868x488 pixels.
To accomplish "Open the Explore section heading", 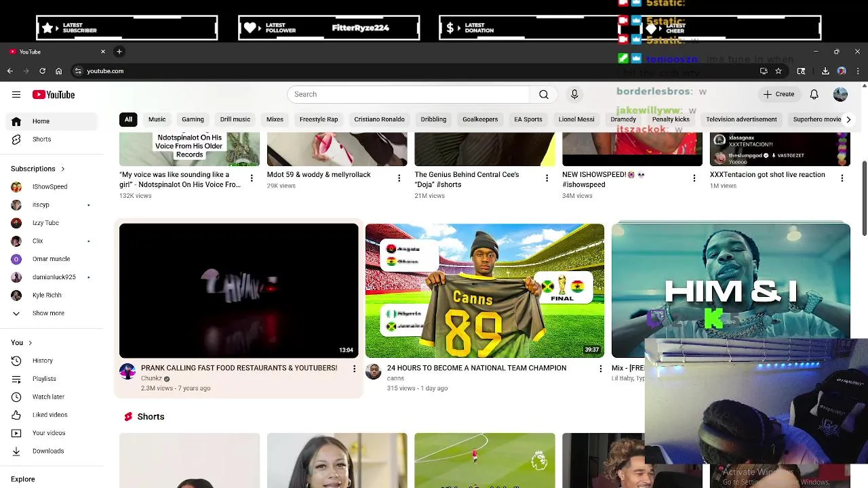I will coord(22,479).
